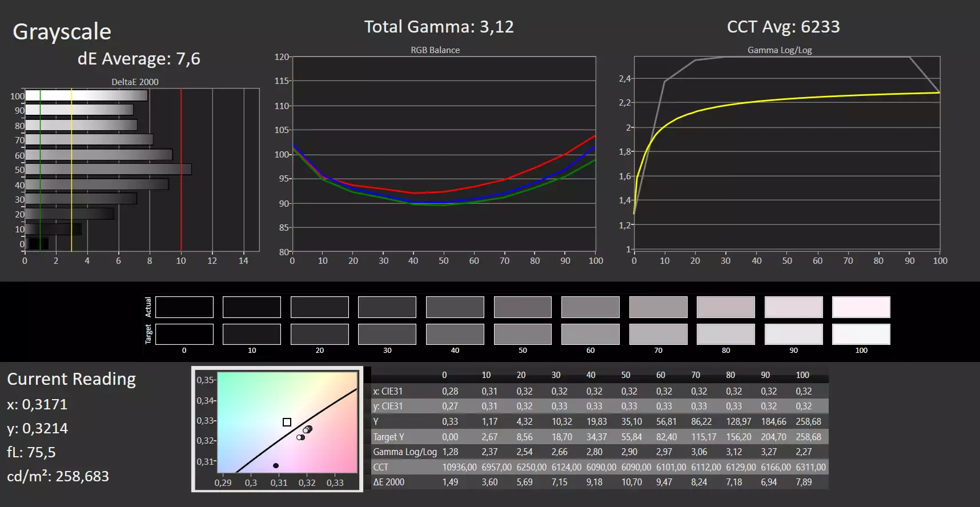Click the RGB Balance chart title
Image resolution: width=980 pixels, height=507 pixels.
point(435,50)
